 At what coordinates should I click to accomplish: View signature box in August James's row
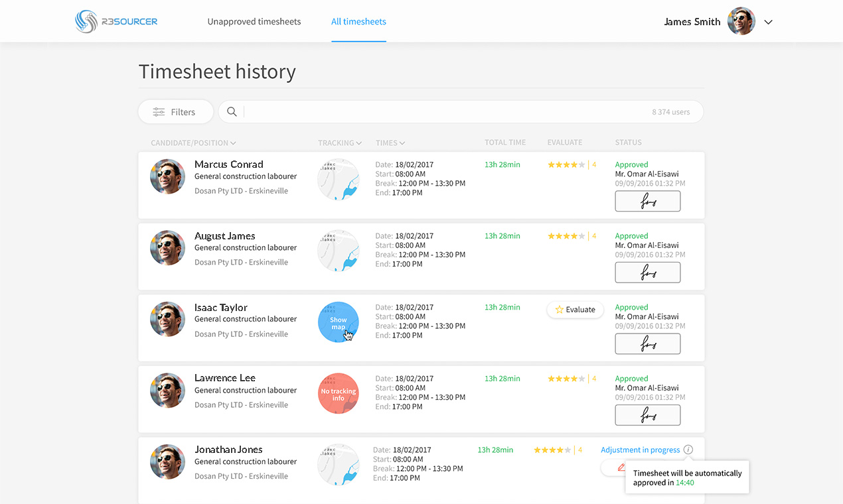648,273
